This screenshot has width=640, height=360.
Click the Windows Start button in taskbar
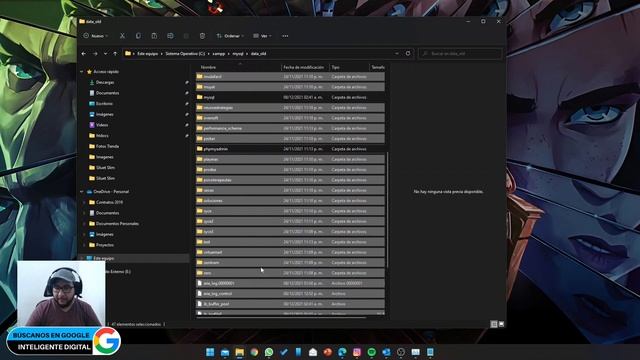pos(210,352)
